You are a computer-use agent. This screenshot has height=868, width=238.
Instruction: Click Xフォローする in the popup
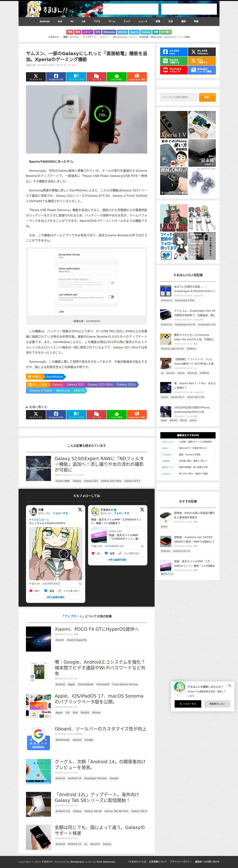coord(188,704)
